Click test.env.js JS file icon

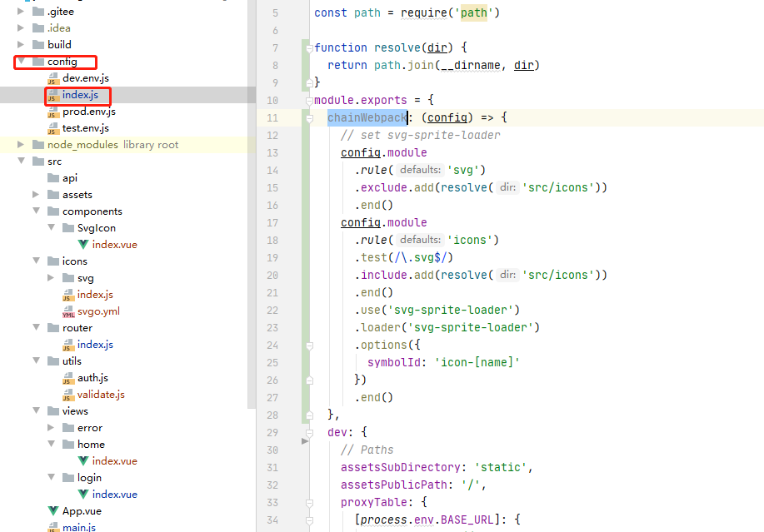(x=53, y=128)
